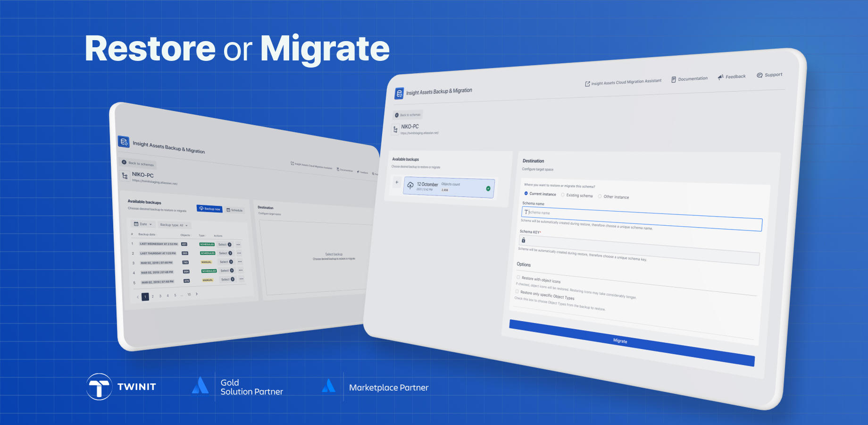Viewport: 868px width, 425px height.
Task: Enable Restore with object icons checkbox
Action: pos(518,277)
